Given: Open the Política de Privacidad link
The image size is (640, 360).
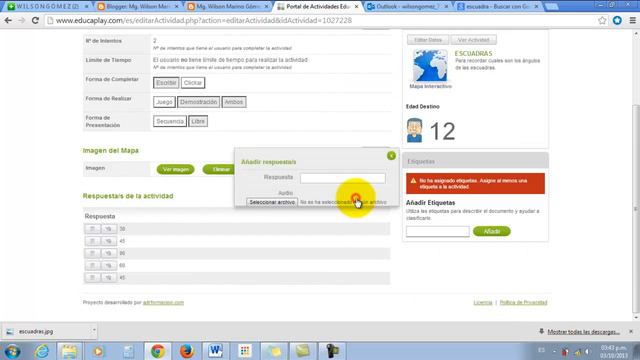Looking at the screenshot, I should 523,302.
